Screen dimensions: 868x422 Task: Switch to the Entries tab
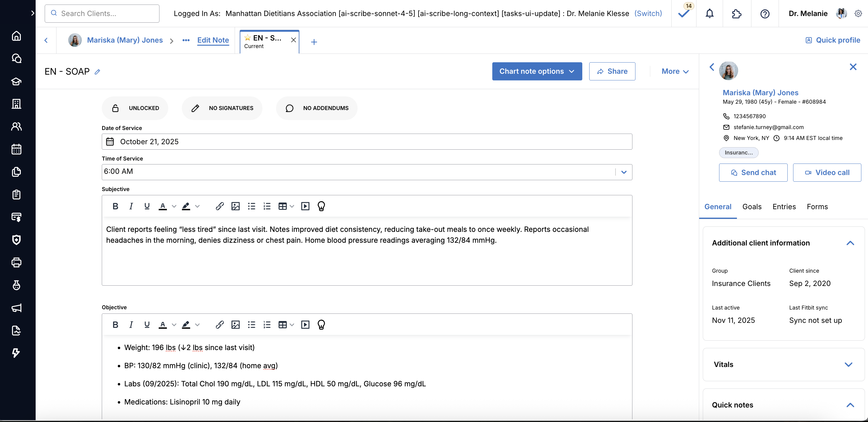pyautogui.click(x=784, y=206)
